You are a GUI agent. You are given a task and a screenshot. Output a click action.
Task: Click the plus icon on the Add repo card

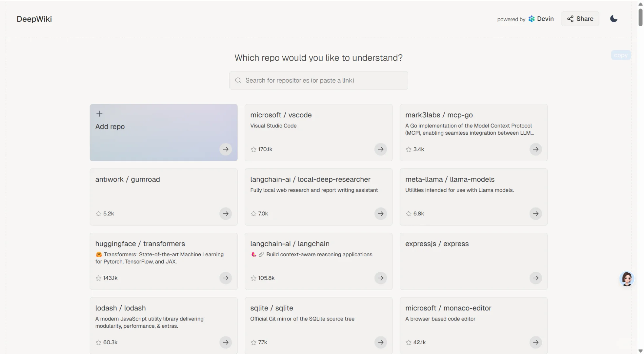[x=99, y=114]
